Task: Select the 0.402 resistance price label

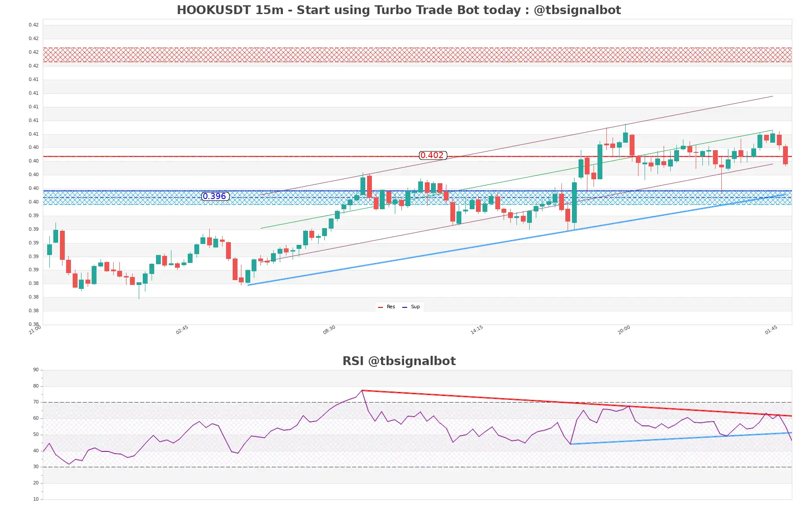Action: coord(433,155)
